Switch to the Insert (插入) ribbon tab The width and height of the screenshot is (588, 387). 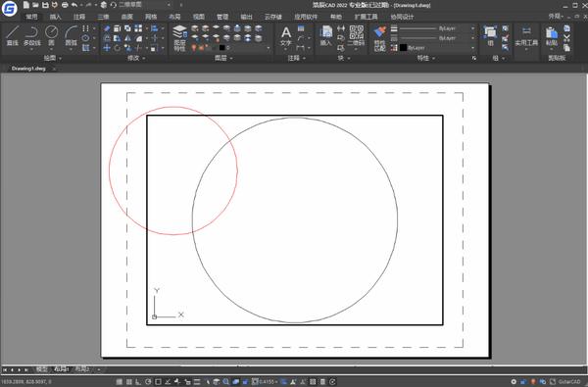click(55, 17)
